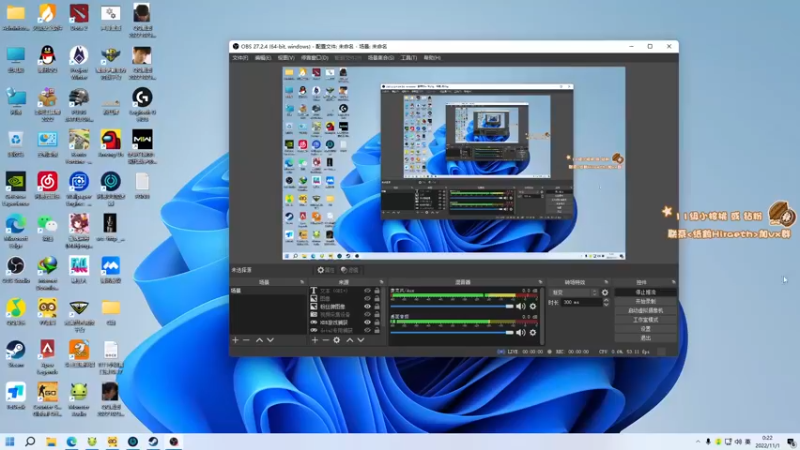800x450 pixels.
Task: Open OBS Studio desktop shortcut
Action: point(16,270)
